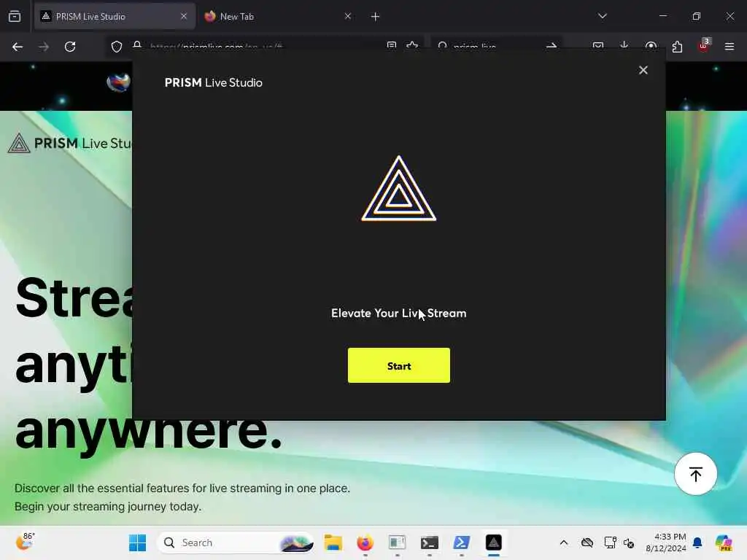
Task: Click the mail envelope toolbar icon
Action: pos(598,46)
